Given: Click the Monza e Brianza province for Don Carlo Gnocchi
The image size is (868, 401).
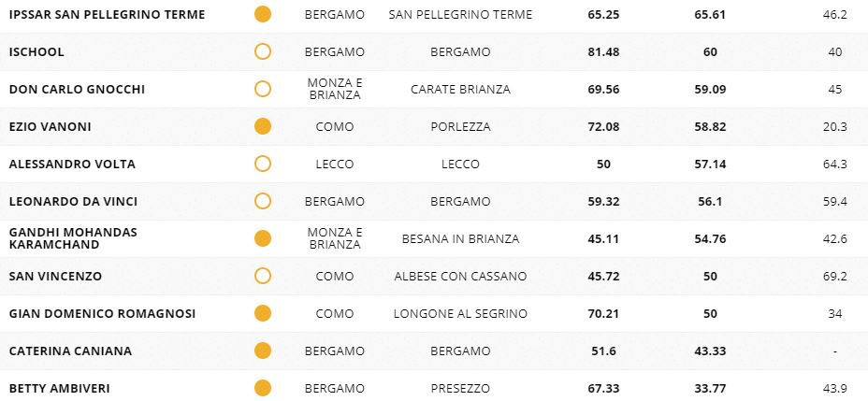Looking at the screenshot, I should (334, 89).
